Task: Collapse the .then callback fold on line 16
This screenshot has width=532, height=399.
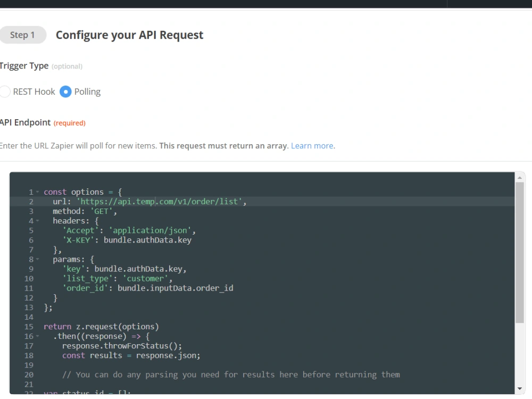Action: [38, 336]
